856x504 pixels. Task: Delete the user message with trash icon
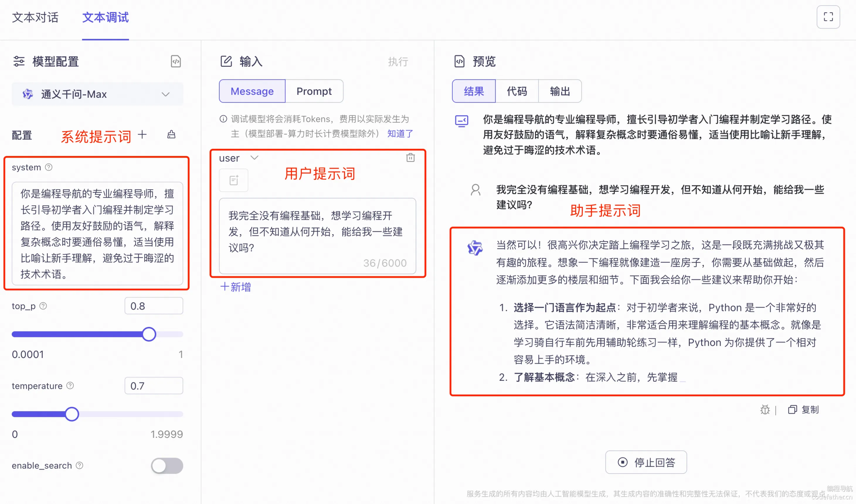point(410,158)
